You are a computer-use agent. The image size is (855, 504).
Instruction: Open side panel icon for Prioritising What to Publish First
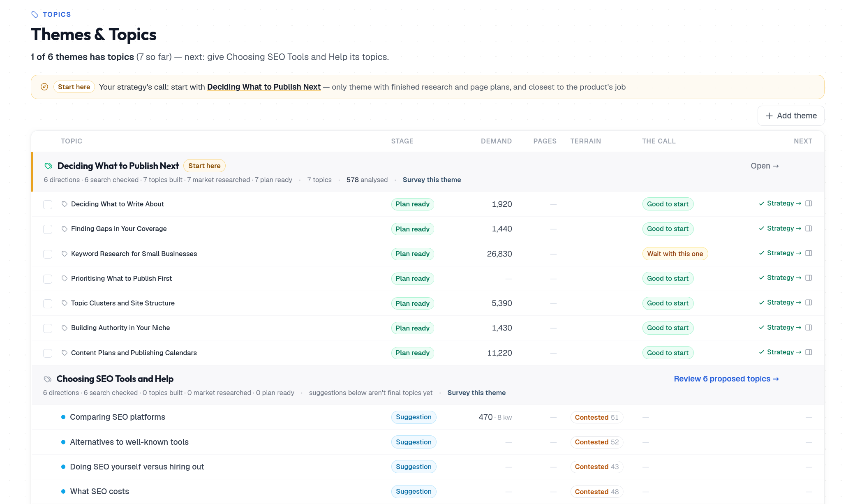[809, 278]
